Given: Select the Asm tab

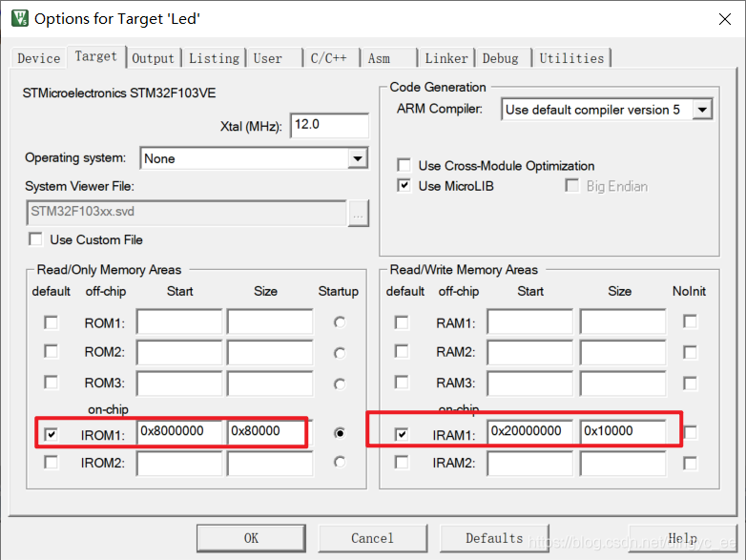Looking at the screenshot, I should 388,58.
